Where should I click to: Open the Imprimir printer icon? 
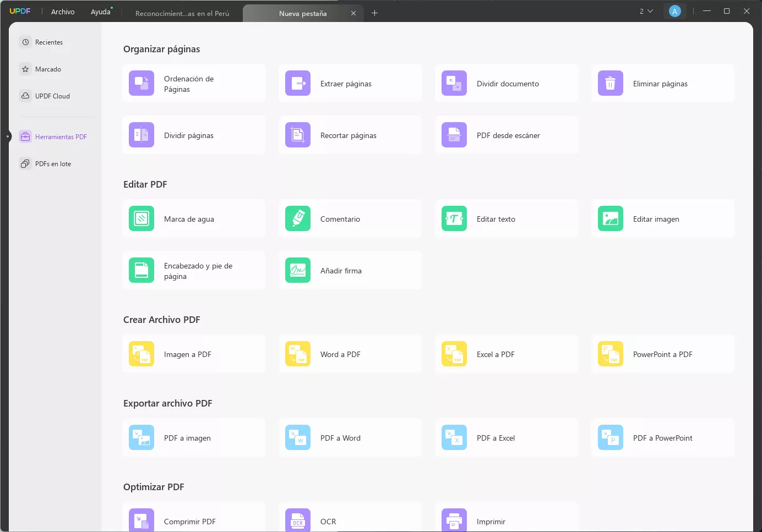454,520
